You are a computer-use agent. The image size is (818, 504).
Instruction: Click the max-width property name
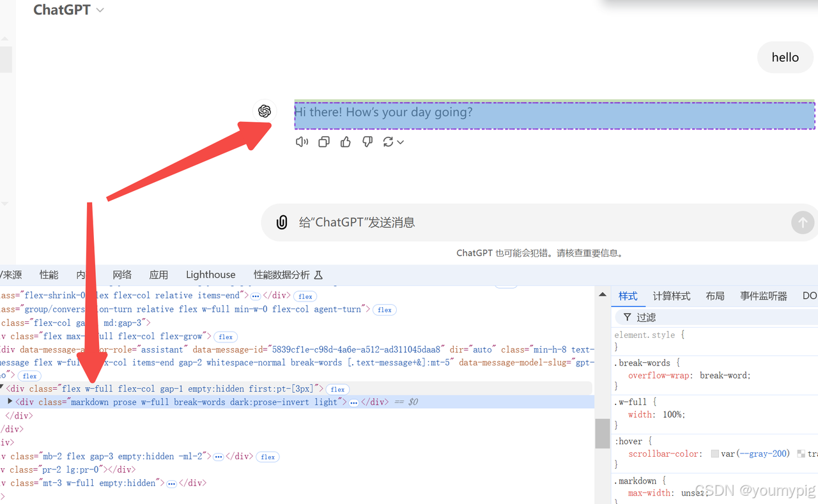(x=649, y=493)
